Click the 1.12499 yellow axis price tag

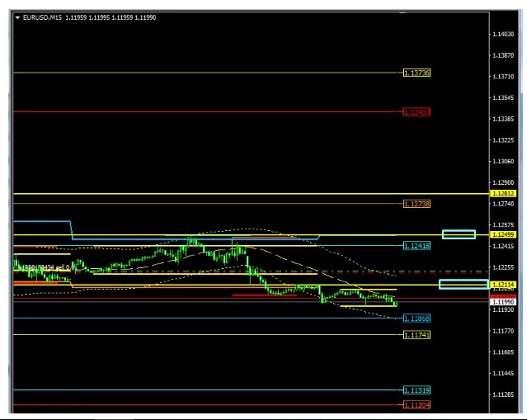tap(503, 235)
